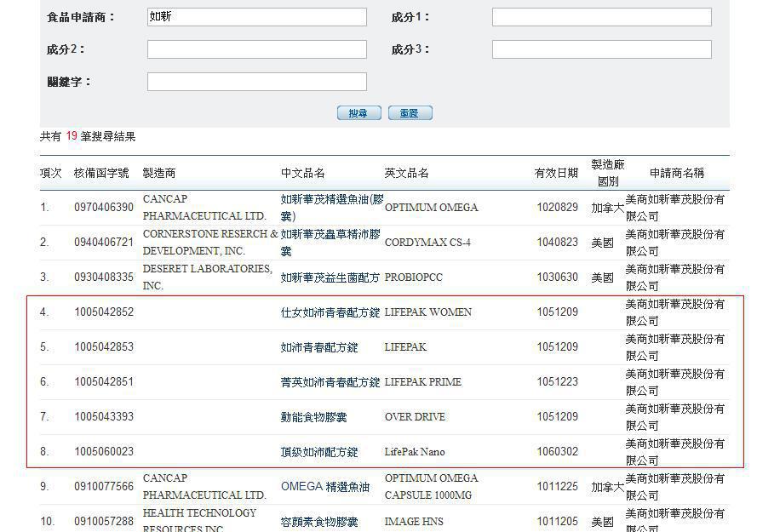The image size is (757, 532).
Task: Open product link 頂級如沛配方錠
Action: point(319,452)
